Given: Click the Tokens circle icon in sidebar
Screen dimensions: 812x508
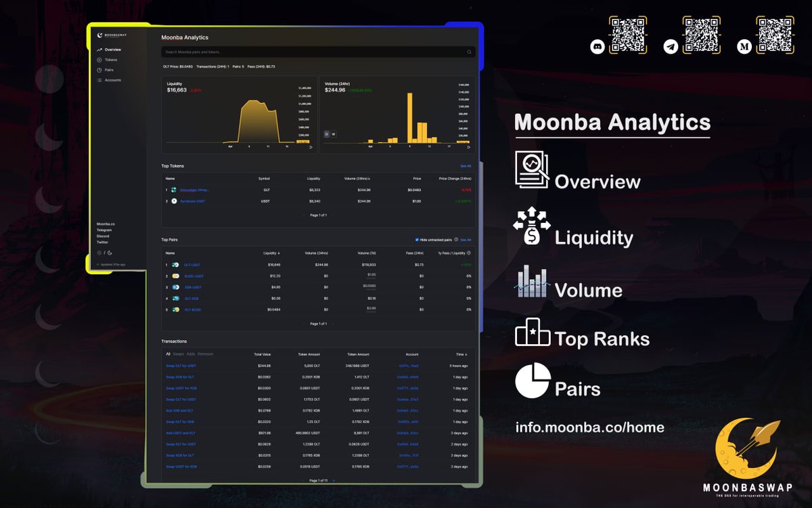Looking at the screenshot, I should (99, 60).
